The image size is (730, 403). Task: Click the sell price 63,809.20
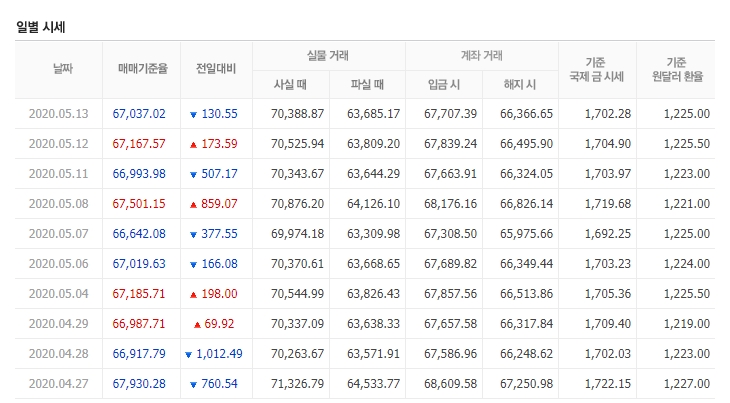coord(373,144)
